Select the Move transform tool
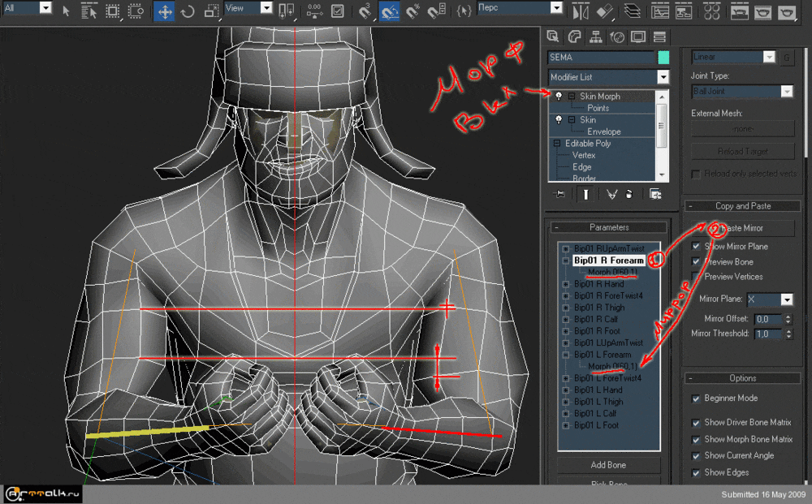 164,12
